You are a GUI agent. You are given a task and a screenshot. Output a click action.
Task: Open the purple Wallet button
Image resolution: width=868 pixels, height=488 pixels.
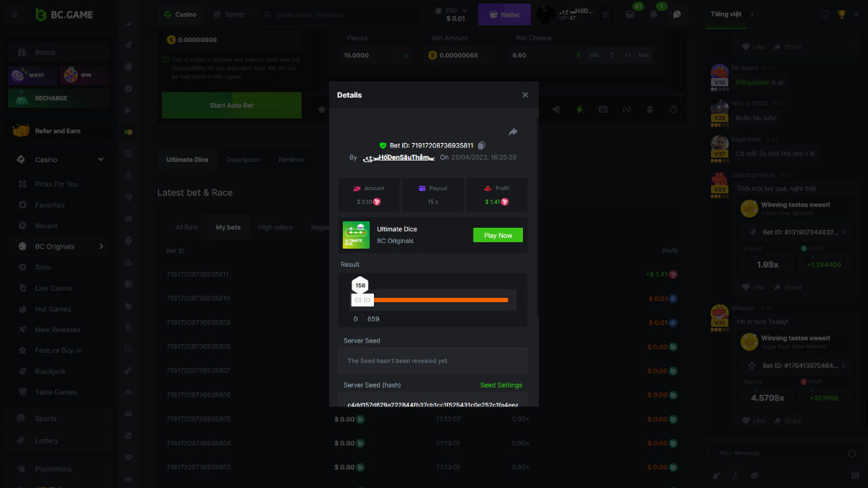pos(503,14)
